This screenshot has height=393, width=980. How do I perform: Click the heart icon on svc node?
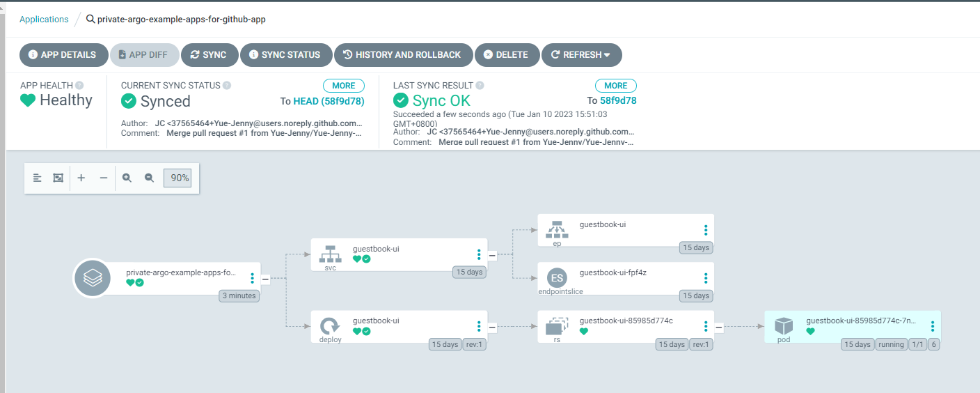357,259
